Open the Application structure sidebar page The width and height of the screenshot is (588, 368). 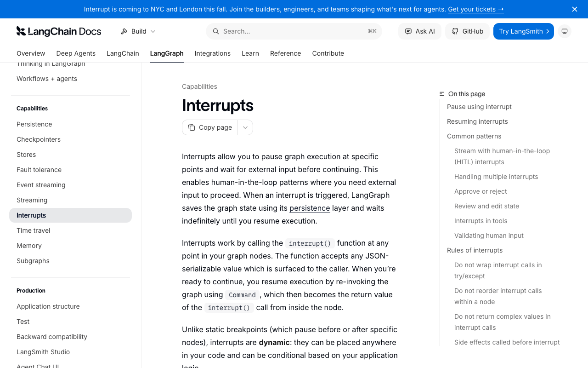pyautogui.click(x=70, y=306)
